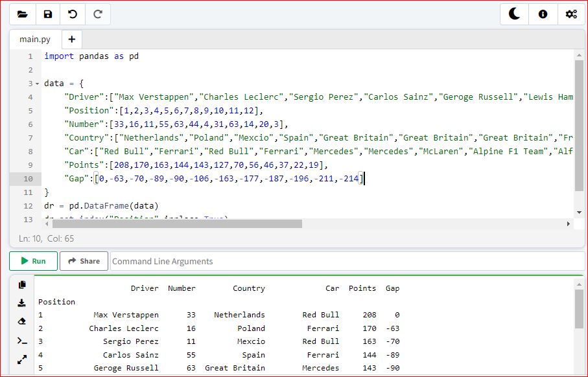View the info panel
The image size is (588, 377).
click(543, 14)
